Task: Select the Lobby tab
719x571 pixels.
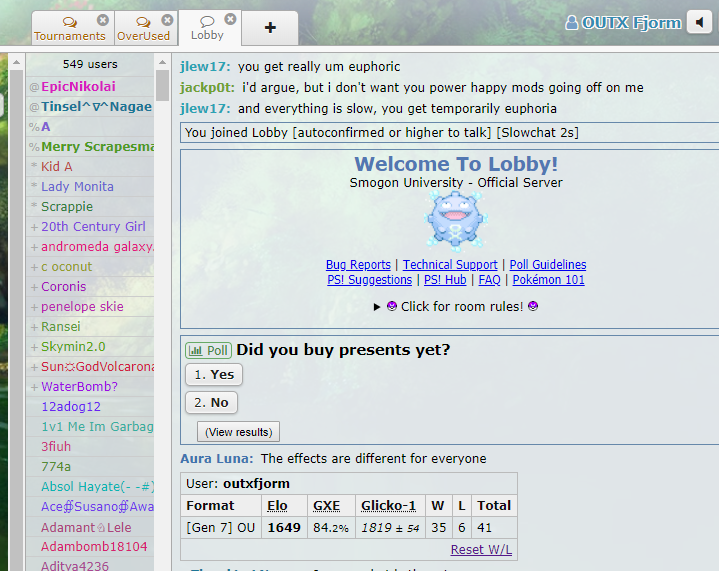Action: (207, 28)
